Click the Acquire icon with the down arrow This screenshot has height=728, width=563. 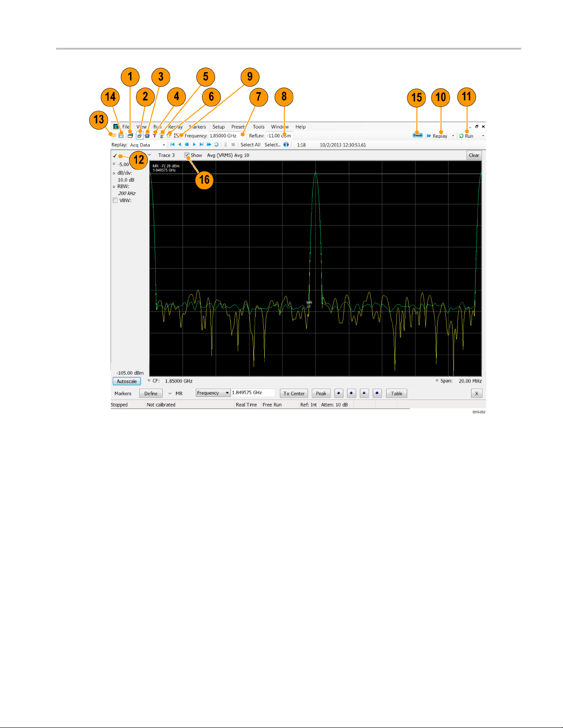[162, 135]
